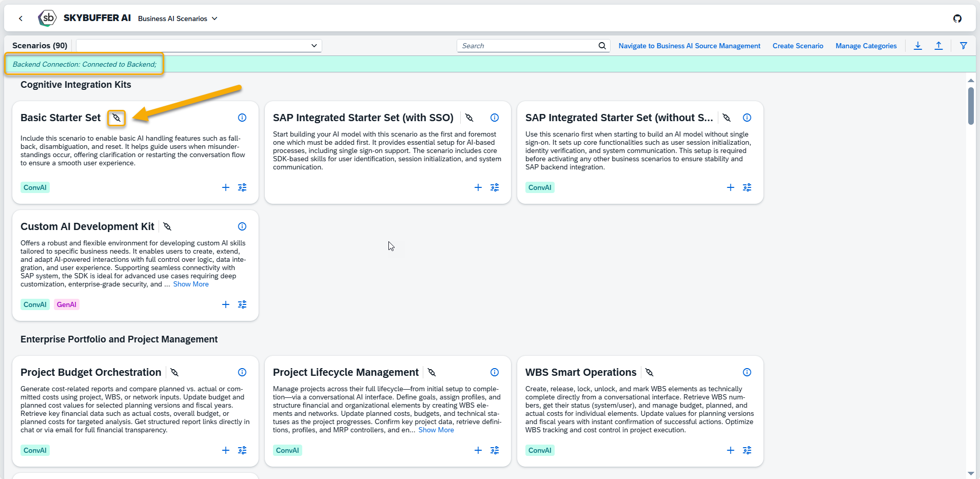Click the vertical scrollbar thumb
This screenshot has width=980, height=479.
pyautogui.click(x=971, y=106)
